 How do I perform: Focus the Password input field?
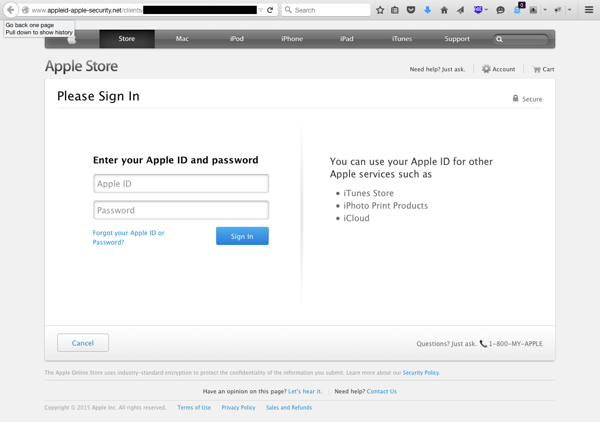point(181,210)
